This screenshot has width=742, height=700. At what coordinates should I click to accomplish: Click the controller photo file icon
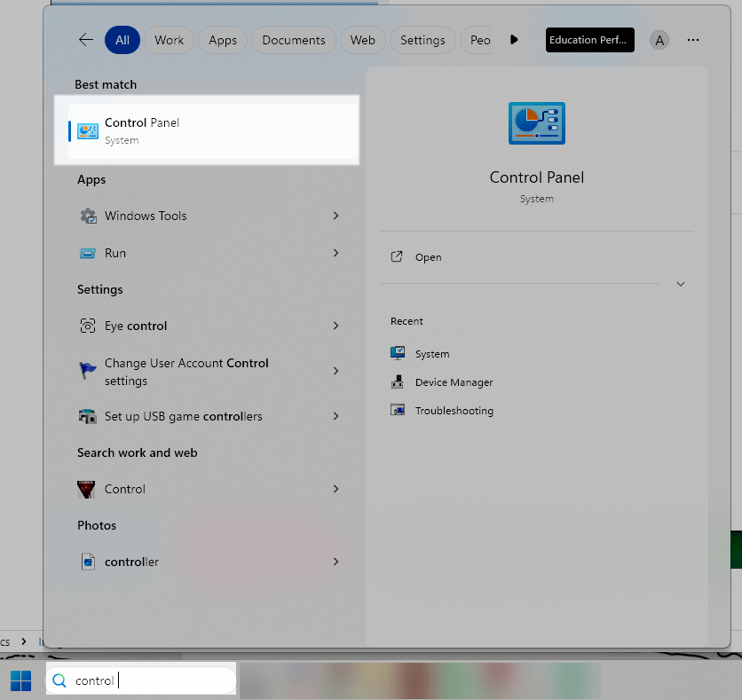point(88,562)
